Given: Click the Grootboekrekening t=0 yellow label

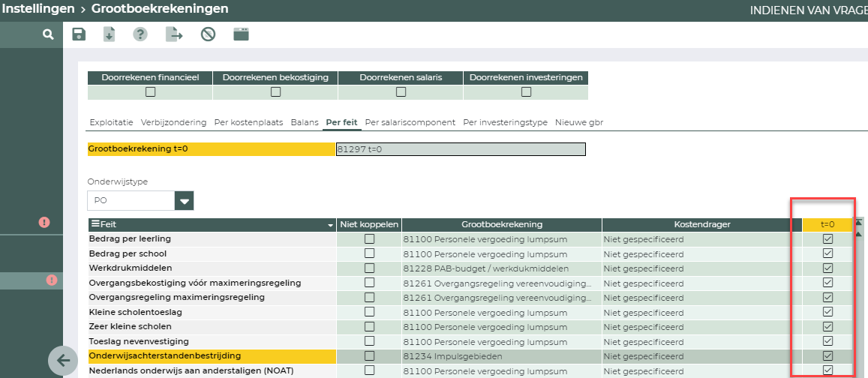Looking at the screenshot, I should [x=212, y=149].
